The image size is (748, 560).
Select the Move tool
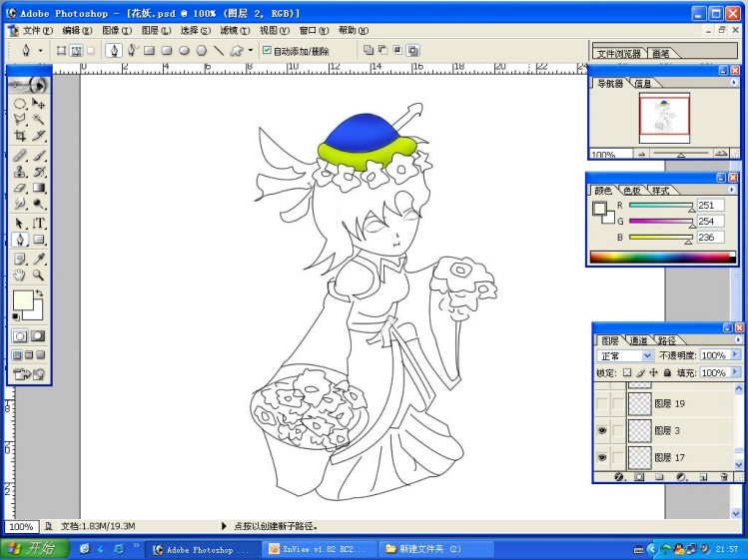38,104
